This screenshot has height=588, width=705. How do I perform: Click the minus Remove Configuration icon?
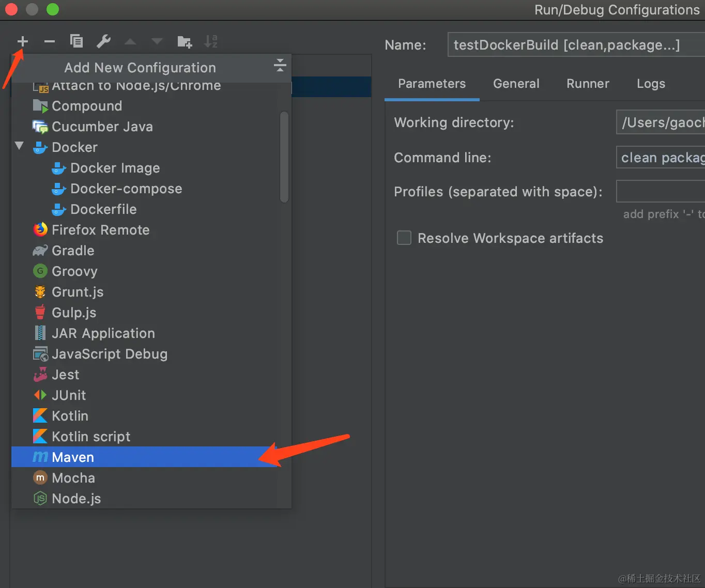click(x=50, y=41)
